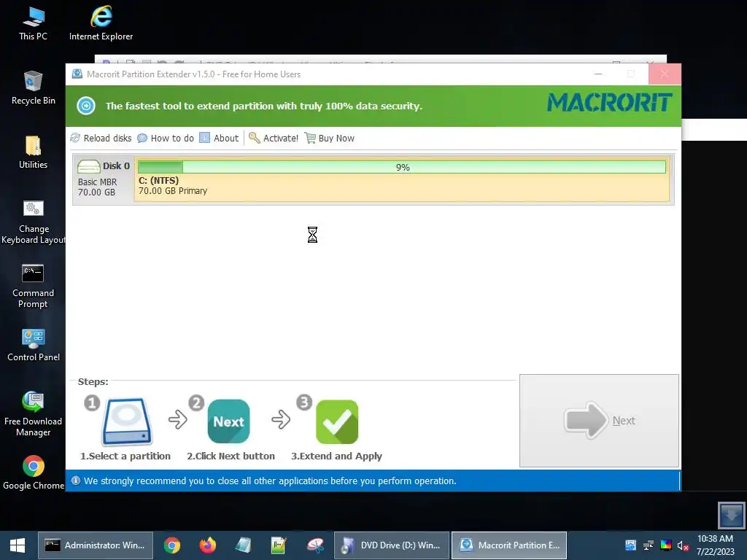This screenshot has width=747, height=560.
Task: Click the large Next arrow button
Action: (x=599, y=421)
